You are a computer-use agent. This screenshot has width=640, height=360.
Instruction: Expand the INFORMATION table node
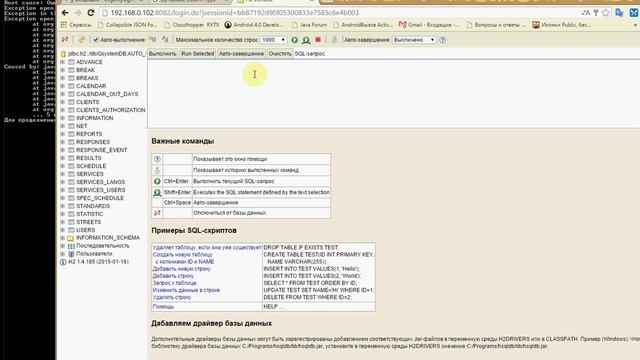click(62, 118)
